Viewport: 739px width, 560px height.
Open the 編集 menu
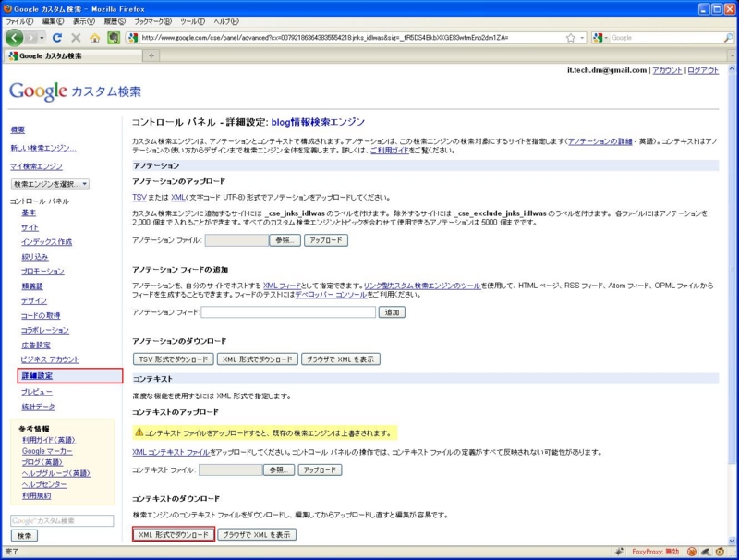[53, 21]
